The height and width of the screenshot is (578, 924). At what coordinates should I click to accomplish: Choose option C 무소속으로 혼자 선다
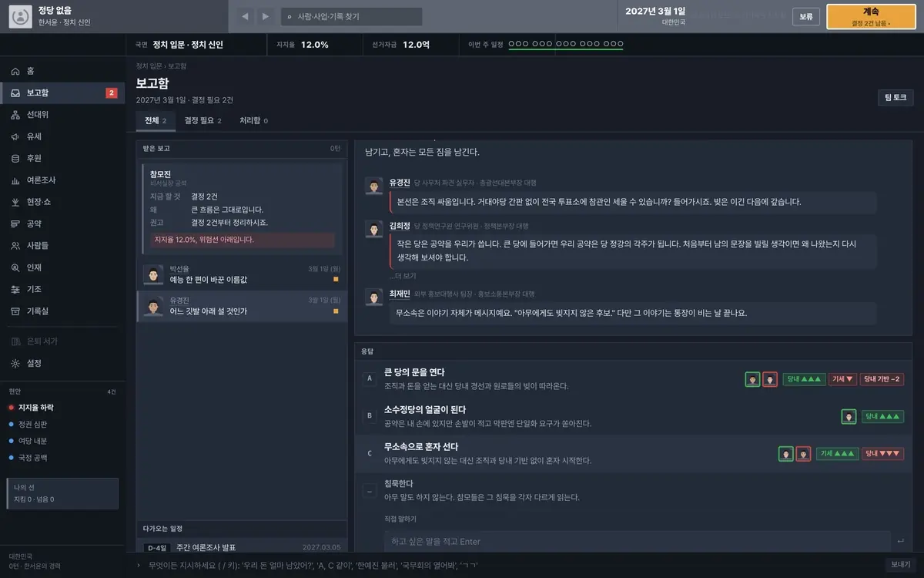click(x=633, y=453)
